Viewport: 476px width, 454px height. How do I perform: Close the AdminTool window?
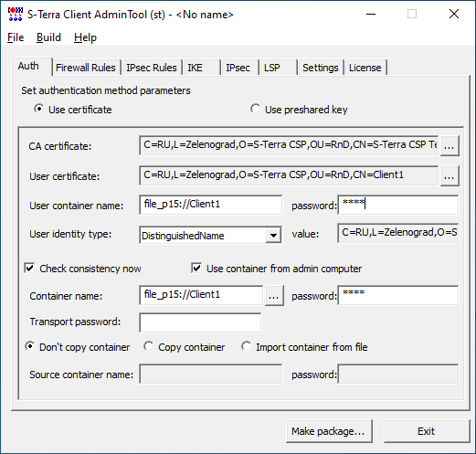pos(454,15)
